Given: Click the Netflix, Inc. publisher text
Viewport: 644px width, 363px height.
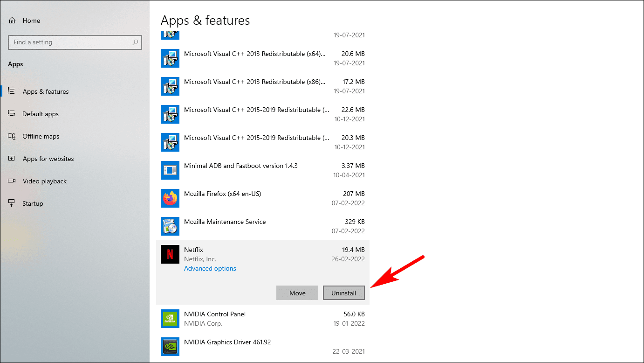Looking at the screenshot, I should pyautogui.click(x=200, y=259).
